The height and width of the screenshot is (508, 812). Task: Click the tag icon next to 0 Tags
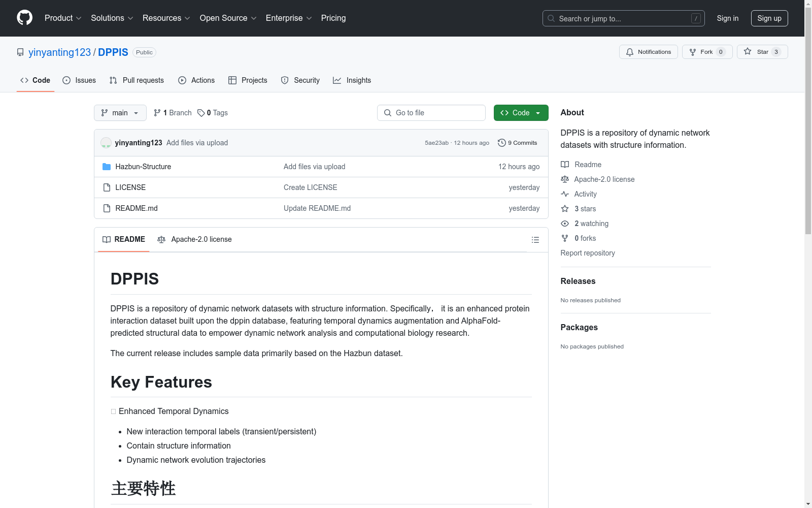point(201,113)
